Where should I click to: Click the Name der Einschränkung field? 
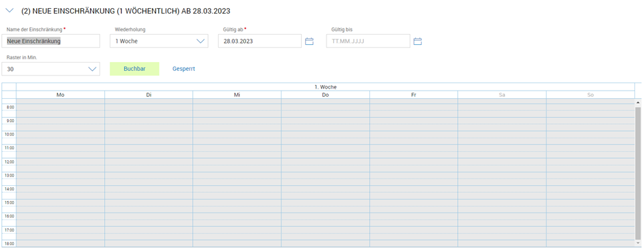[51, 41]
